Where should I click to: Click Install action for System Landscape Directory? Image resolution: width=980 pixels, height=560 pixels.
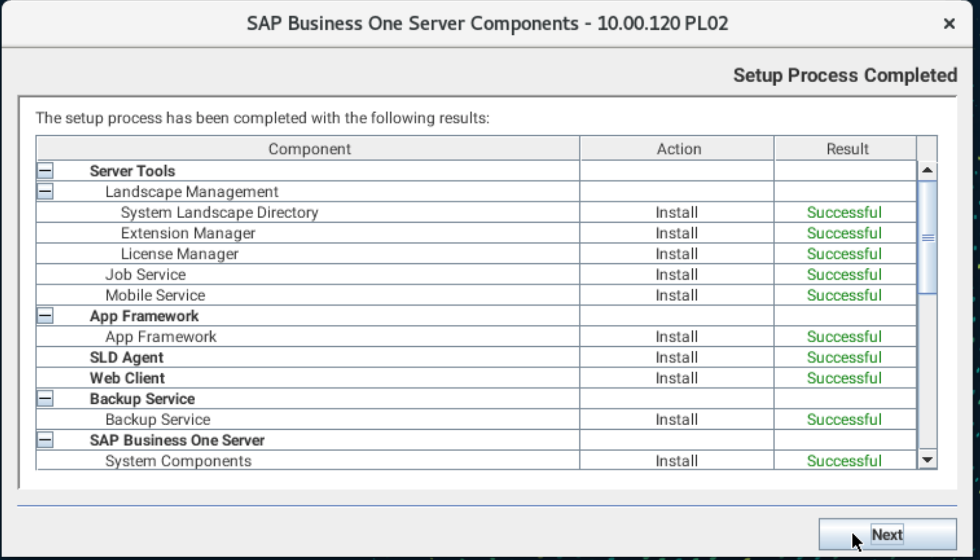click(x=677, y=213)
